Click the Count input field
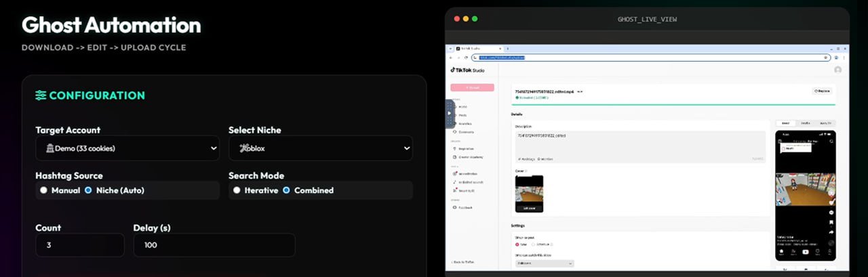The image size is (868, 277). click(x=80, y=245)
